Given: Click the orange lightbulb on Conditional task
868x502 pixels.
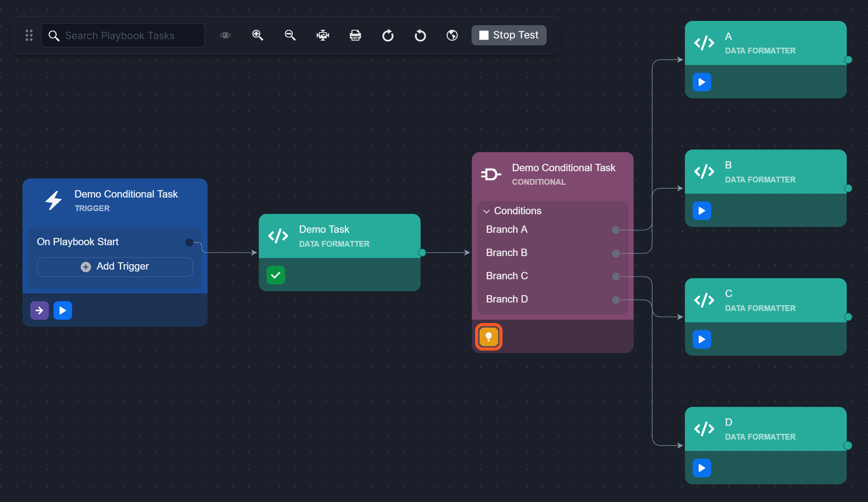Looking at the screenshot, I should [x=489, y=337].
